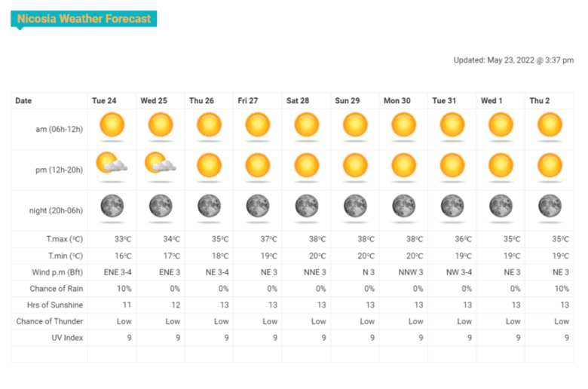Click the Tue 31 wind NW 3-4 cell
The height and width of the screenshot is (389, 588).
pos(459,272)
